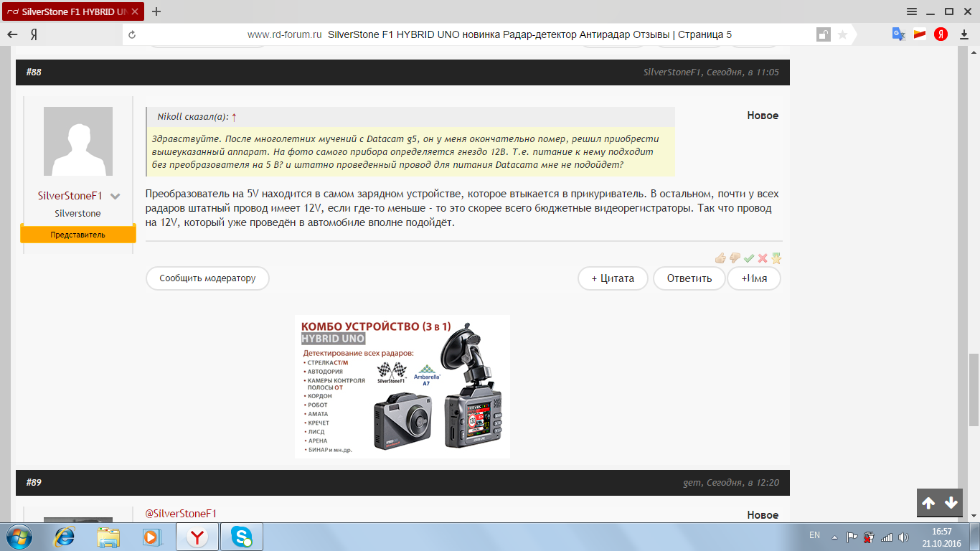Click the thumbs-up icon on post #88
The image size is (980, 551).
pyautogui.click(x=720, y=258)
